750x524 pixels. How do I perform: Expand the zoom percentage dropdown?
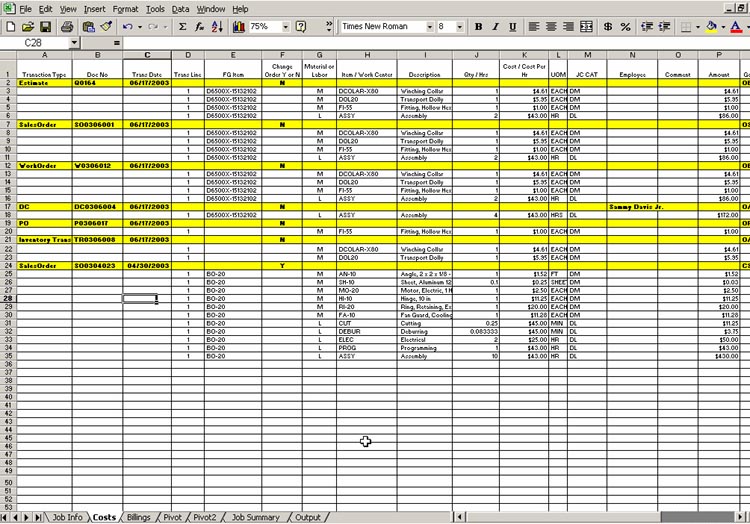286,26
